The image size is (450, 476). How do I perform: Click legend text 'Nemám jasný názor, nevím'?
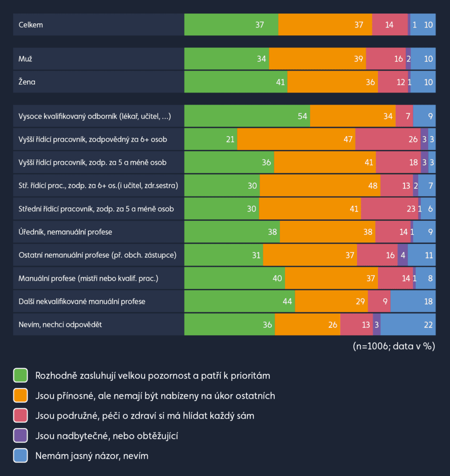click(92, 456)
